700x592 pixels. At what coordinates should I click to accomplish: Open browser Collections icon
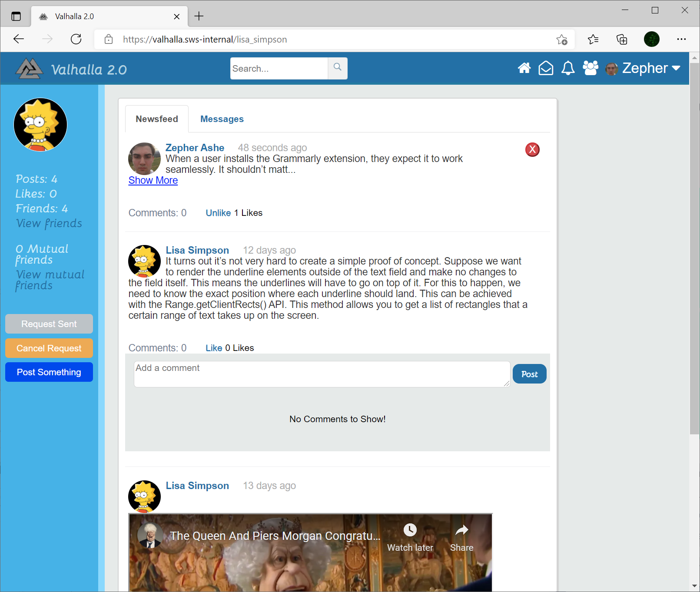tap(622, 40)
